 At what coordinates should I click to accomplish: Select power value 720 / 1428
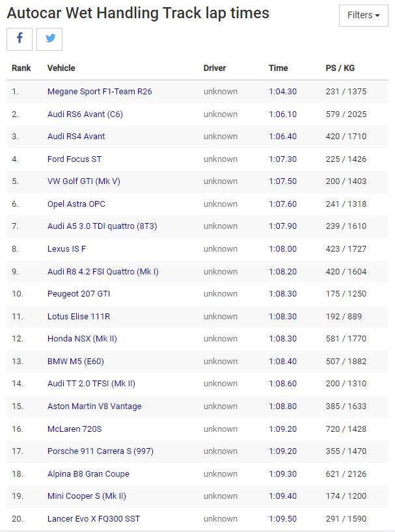point(346,429)
